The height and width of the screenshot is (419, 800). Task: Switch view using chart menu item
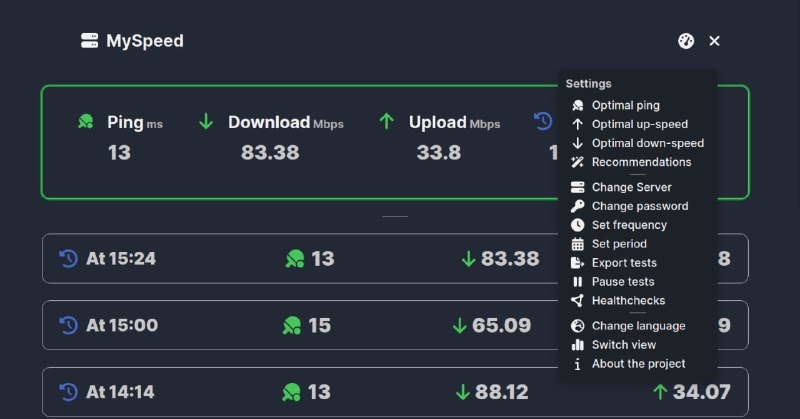[623, 345]
